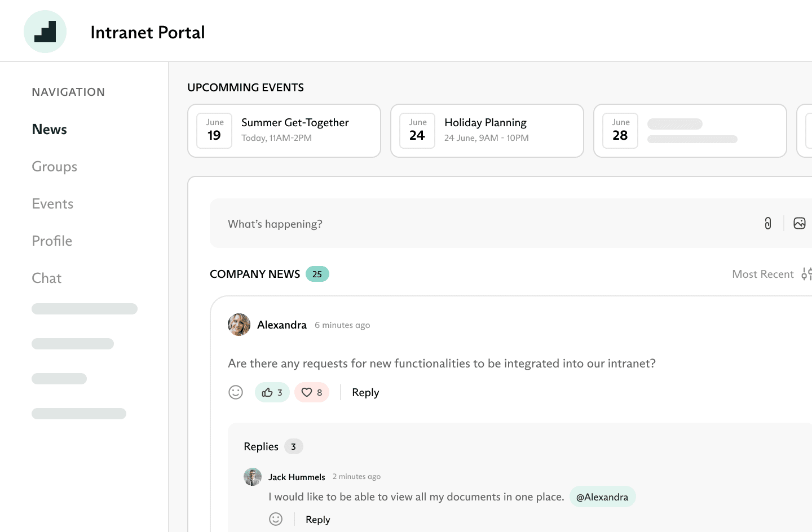Toggle thumbs-up like on Alexandra's post
Viewport: 812px width, 532px height.
272,392
